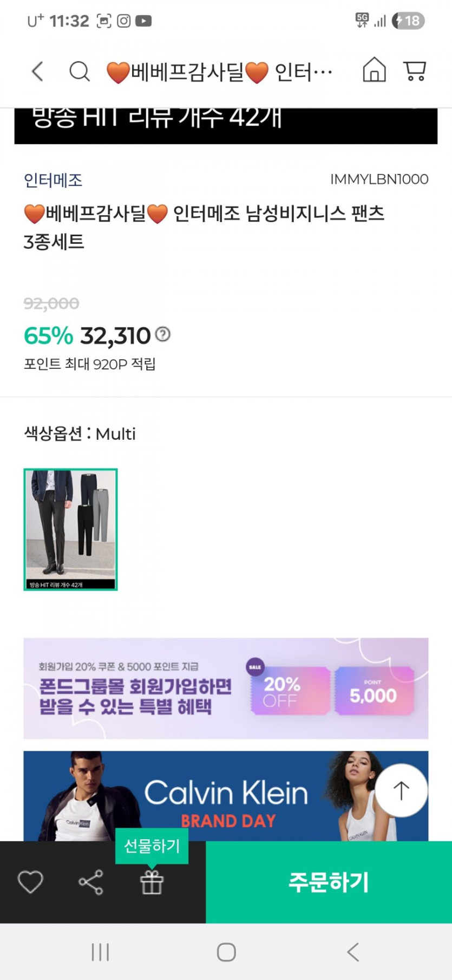Tap the 20% OFF coupon
452x980 pixels.
290,691
